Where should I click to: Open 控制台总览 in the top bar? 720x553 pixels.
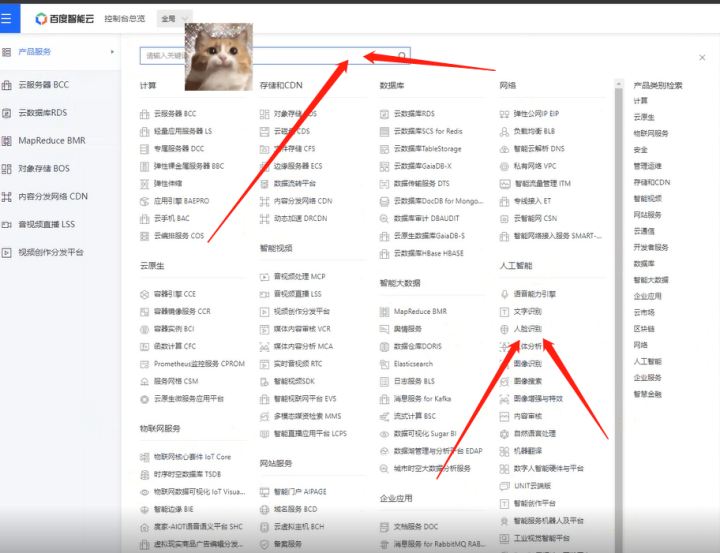pos(124,19)
